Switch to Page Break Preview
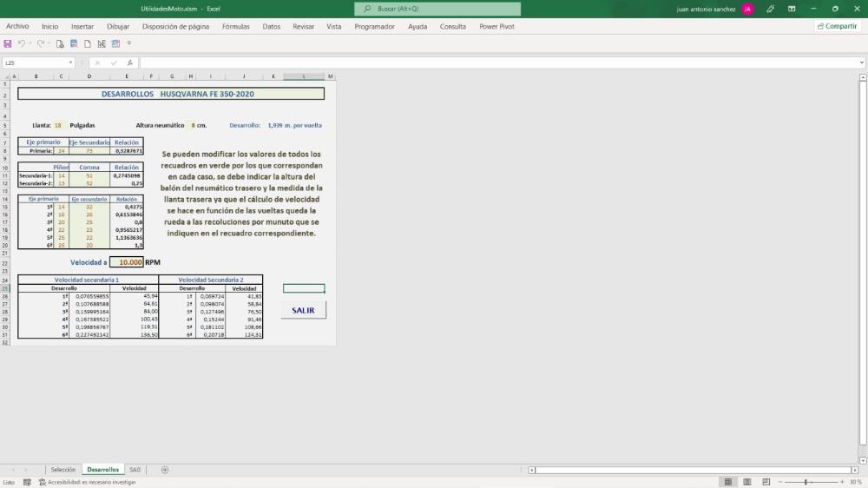Viewport: 868px width, 488px height. click(766, 482)
